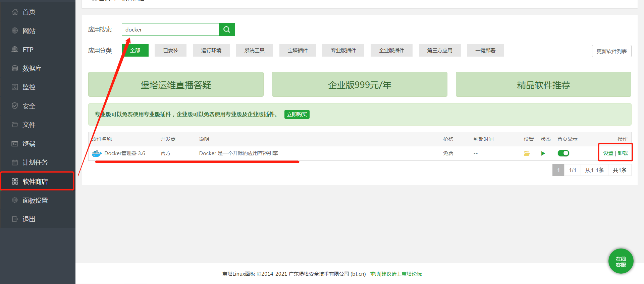Click the 软件名称 column header
This screenshot has width=644, height=284.
click(x=102, y=139)
